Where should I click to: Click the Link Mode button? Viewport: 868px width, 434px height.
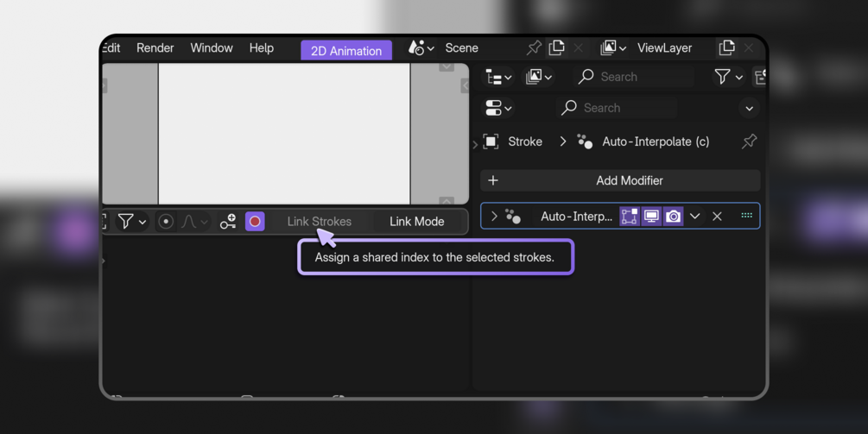[417, 222]
